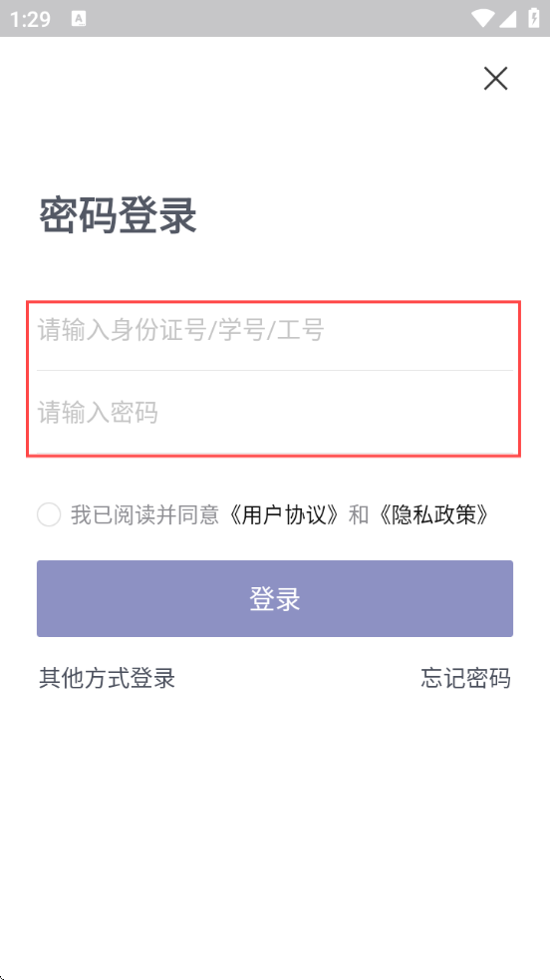
Task: Tap the 密码登录 heading text
Action: pos(118,215)
